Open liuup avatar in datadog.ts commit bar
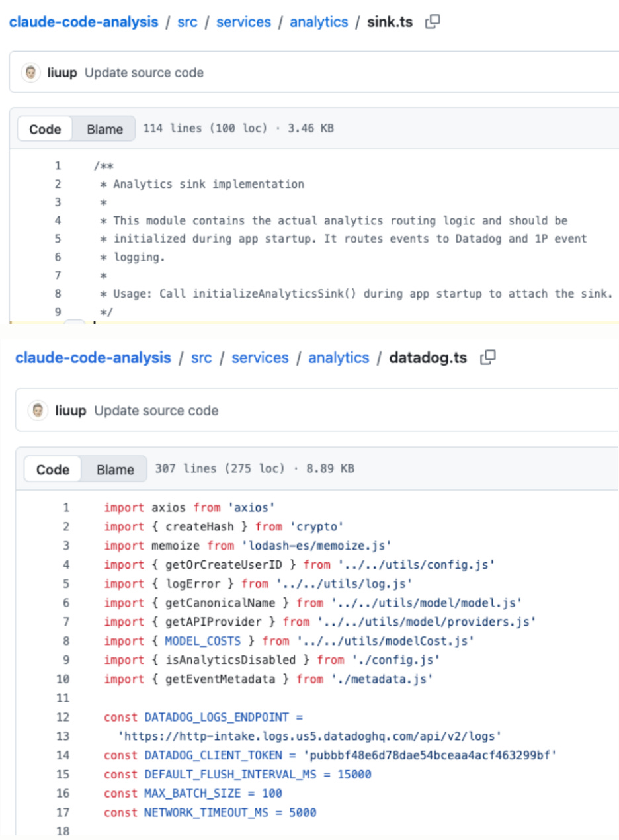 point(38,410)
